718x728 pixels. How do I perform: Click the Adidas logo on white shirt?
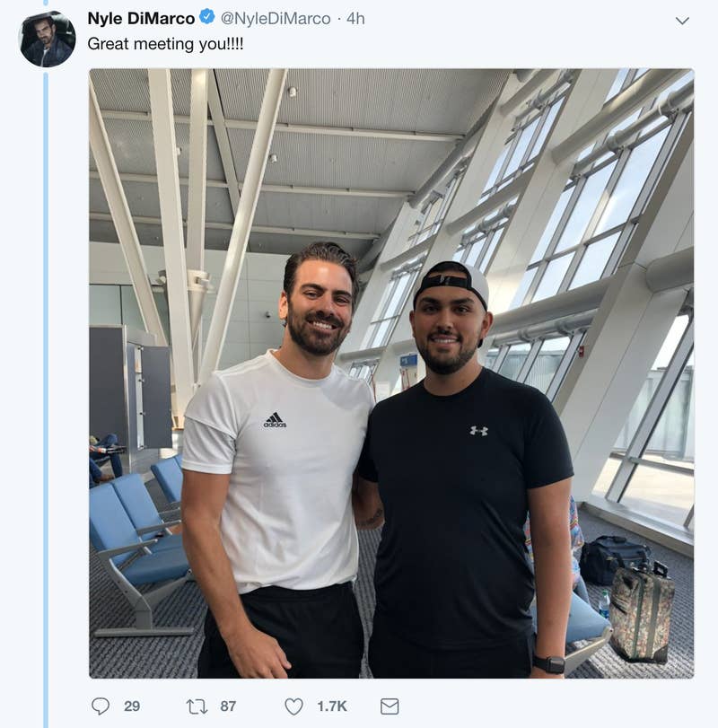coord(275,419)
